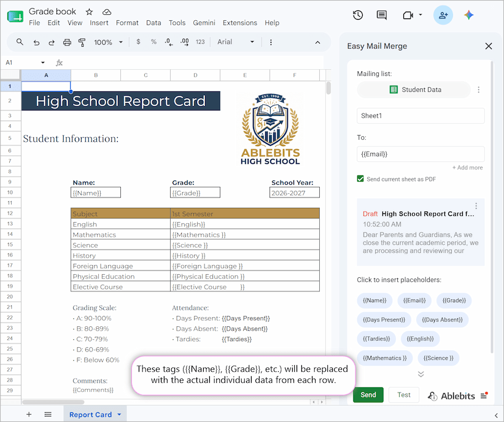504x422 pixels.
Task: Click the search menus magnifier icon
Action: point(20,42)
